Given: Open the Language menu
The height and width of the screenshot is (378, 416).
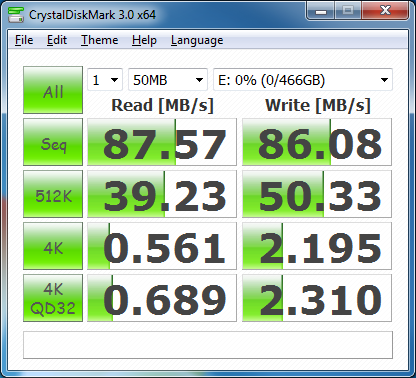Looking at the screenshot, I should click(x=197, y=40).
